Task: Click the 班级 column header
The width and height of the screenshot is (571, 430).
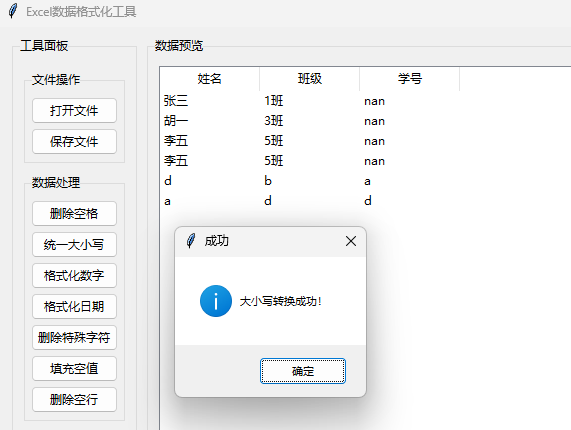Action: [x=310, y=79]
